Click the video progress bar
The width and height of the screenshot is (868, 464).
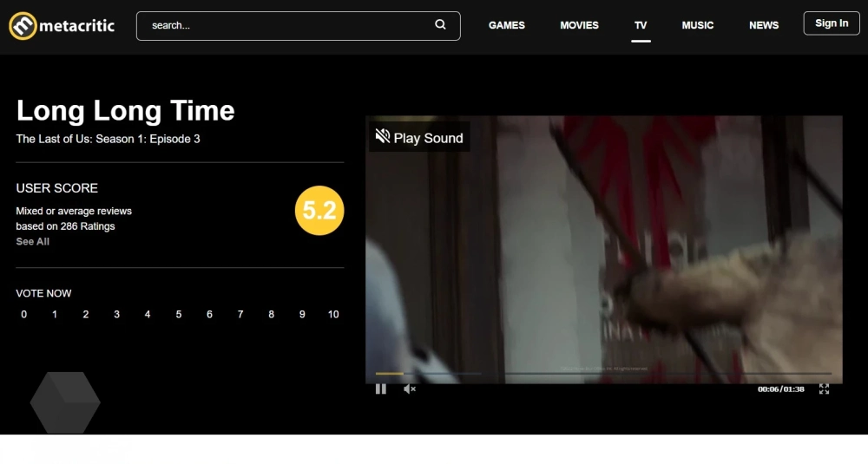coord(603,373)
